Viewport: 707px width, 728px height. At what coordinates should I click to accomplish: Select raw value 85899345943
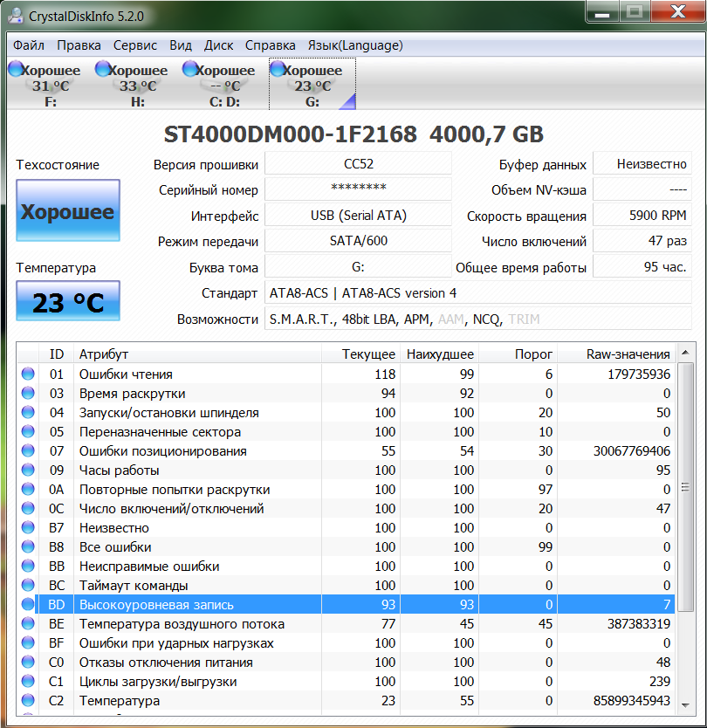pos(632,701)
